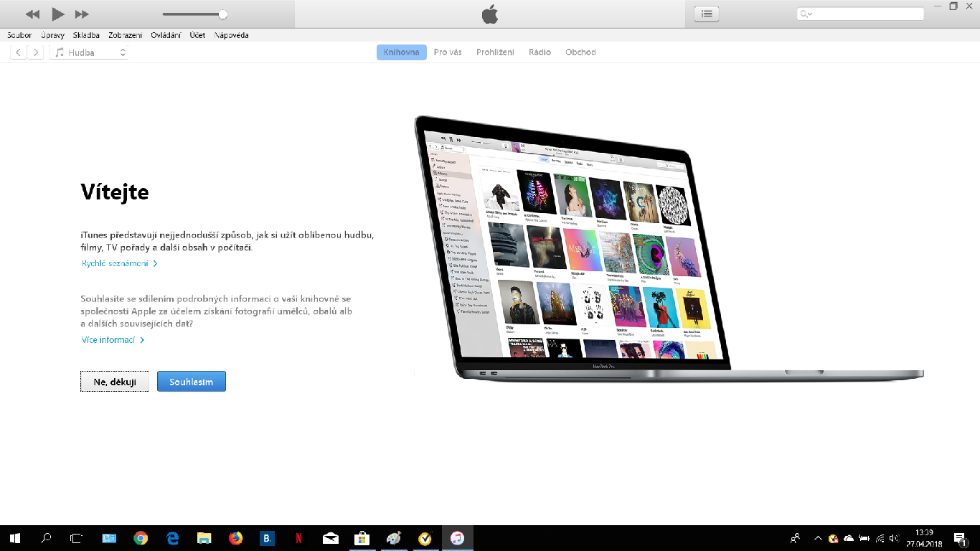Viewport: 980px width, 551px height.
Task: Launch Microsoft Edge from the taskbar
Action: click(x=172, y=538)
